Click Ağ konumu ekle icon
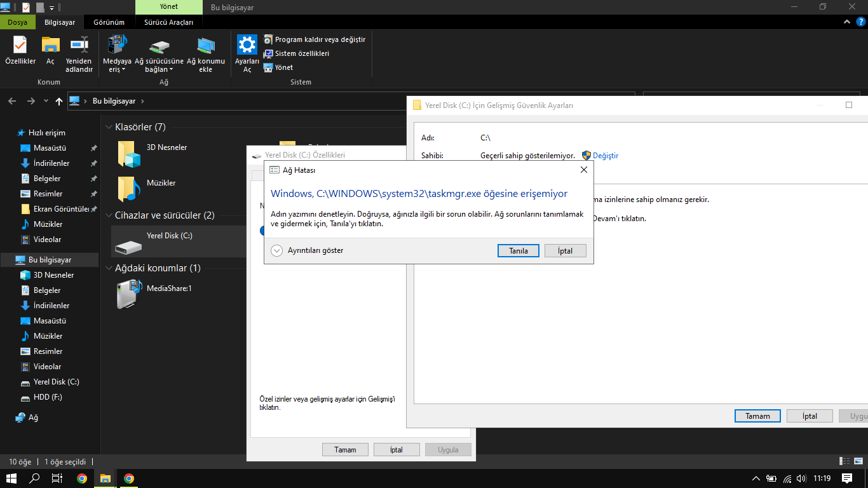868x488 pixels. [206, 54]
